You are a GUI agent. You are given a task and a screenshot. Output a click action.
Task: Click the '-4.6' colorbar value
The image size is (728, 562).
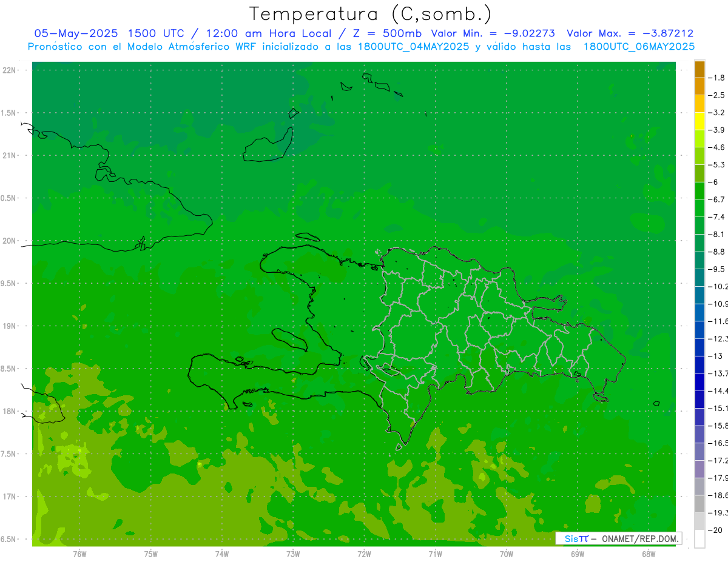tap(716, 147)
